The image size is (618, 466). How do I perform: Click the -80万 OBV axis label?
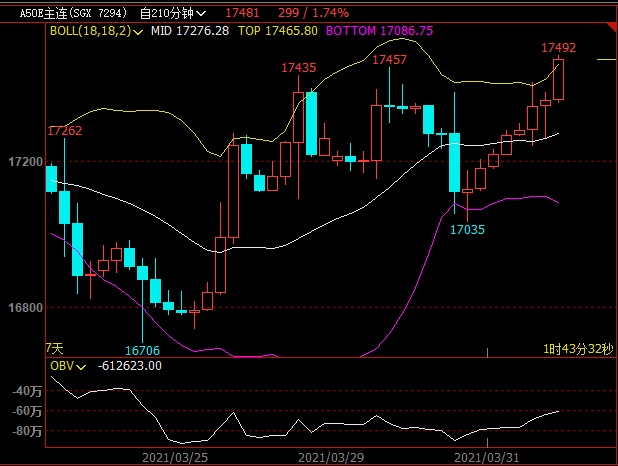(27, 431)
